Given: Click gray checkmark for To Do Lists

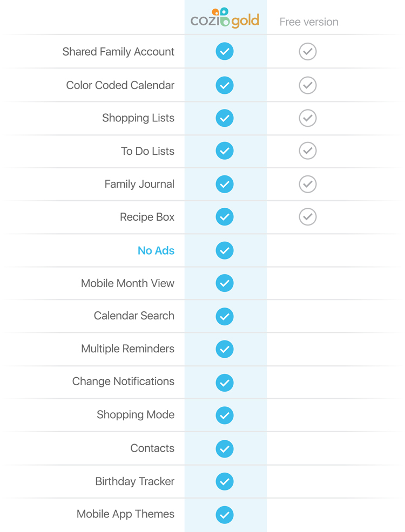Looking at the screenshot, I should tap(308, 151).
